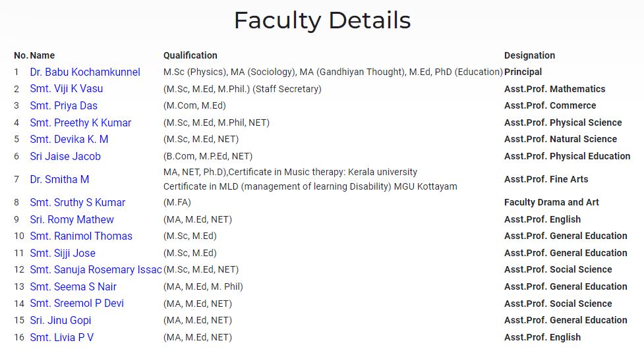This screenshot has width=644, height=349.
Task: Click the Faculty Details page heading
Action: tap(322, 20)
